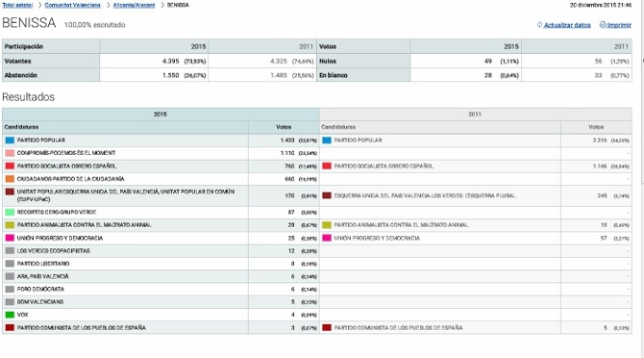Click the printer icon beside Imprimir
Screen dimensions: 644x358
(x=603, y=25)
